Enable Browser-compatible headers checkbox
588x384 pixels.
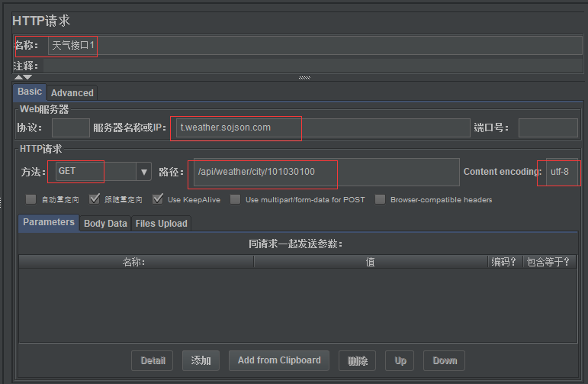pyautogui.click(x=381, y=199)
